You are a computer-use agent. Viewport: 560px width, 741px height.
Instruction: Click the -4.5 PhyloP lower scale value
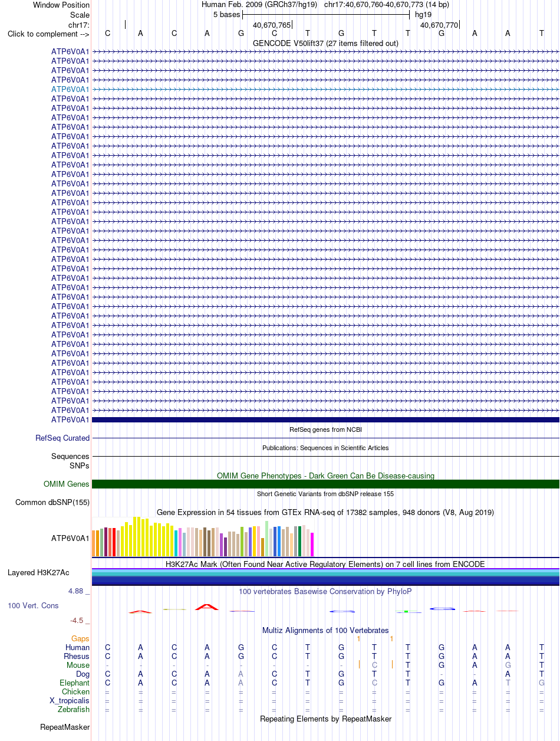(77, 621)
